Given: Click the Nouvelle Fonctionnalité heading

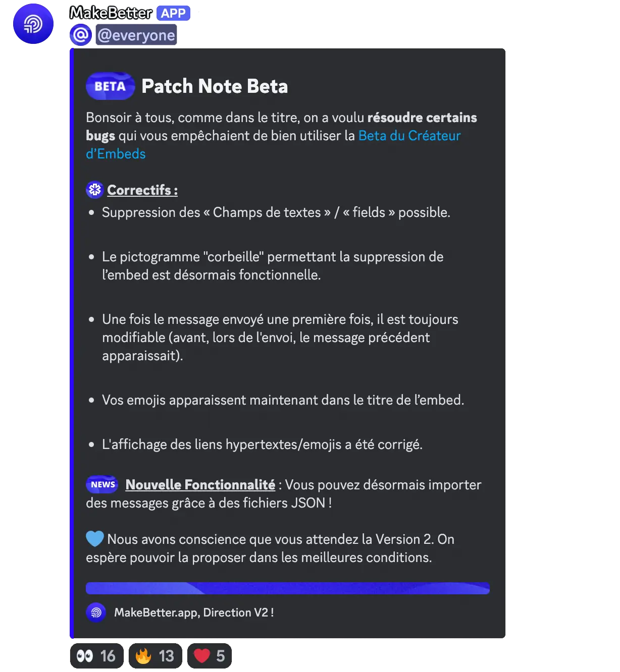Looking at the screenshot, I should tap(200, 485).
